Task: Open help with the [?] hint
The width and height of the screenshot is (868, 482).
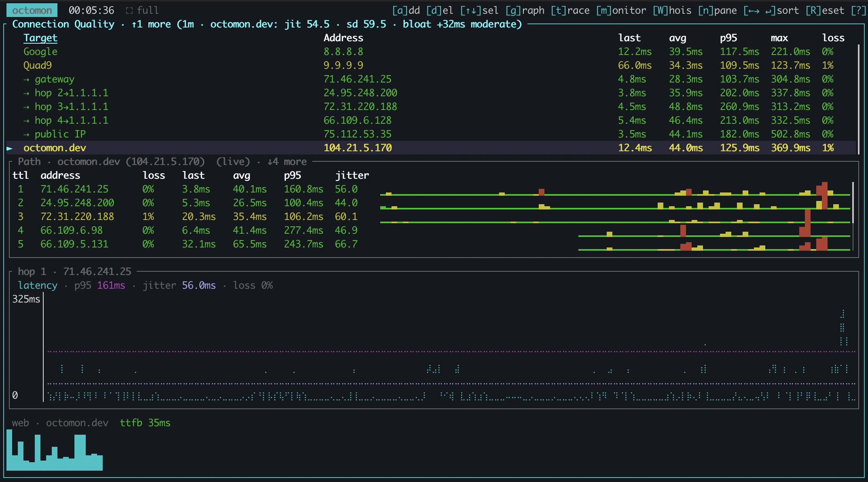Action: (x=858, y=10)
